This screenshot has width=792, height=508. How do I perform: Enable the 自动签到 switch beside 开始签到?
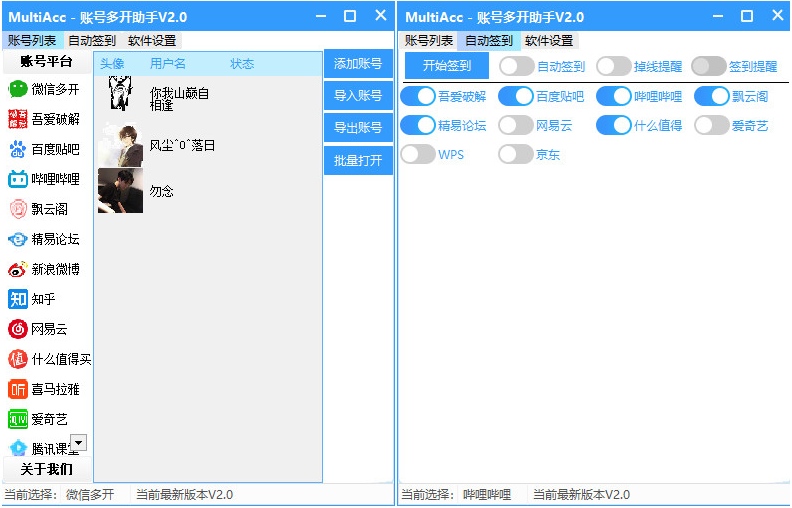517,66
